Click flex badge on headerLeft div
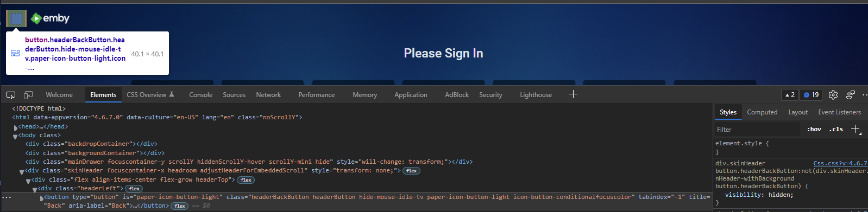This screenshot has width=868, height=212. 134,189
